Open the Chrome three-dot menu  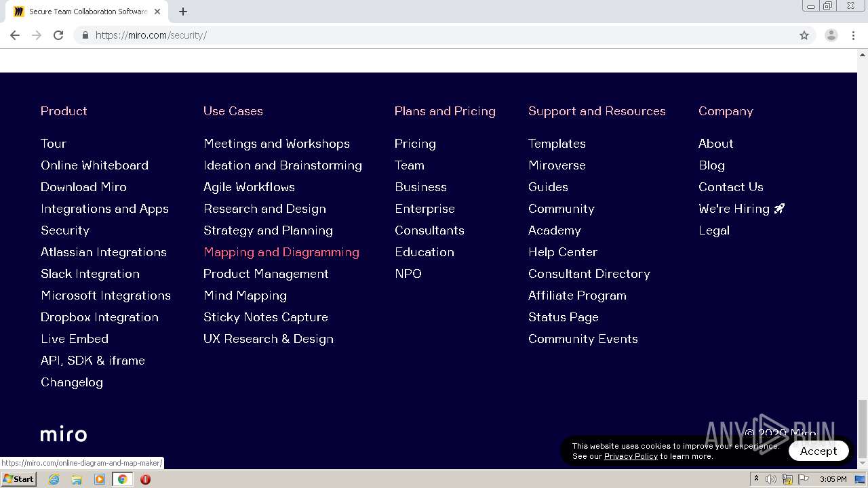tap(853, 35)
